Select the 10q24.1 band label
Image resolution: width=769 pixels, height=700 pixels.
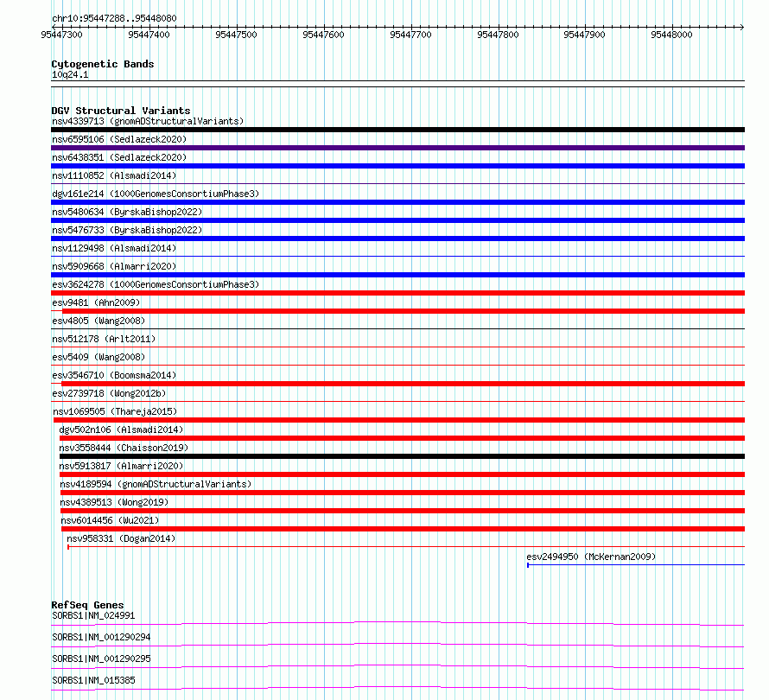(x=70, y=74)
